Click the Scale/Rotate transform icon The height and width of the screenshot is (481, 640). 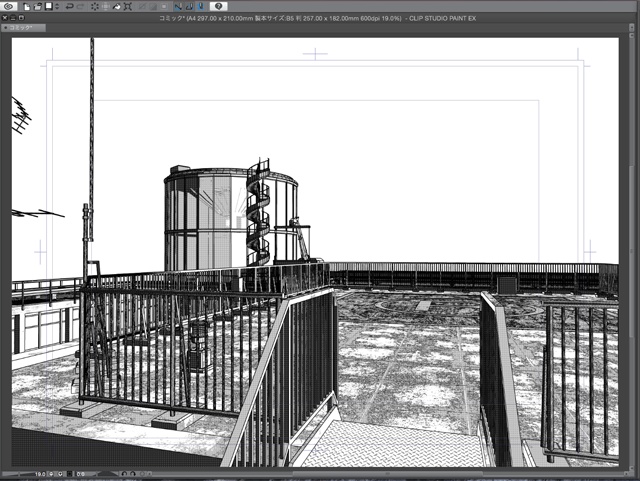pyautogui.click(x=128, y=7)
